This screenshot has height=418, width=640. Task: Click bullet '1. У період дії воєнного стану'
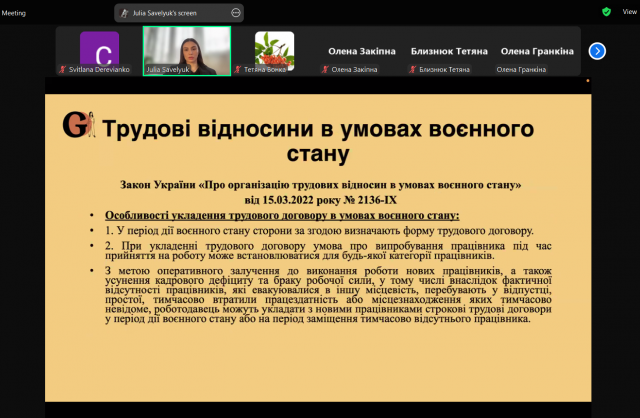click(319, 231)
